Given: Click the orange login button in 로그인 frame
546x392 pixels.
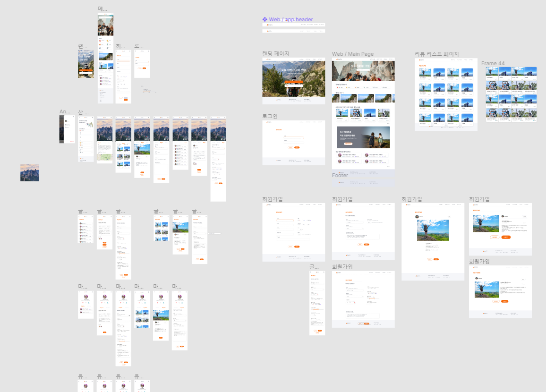Looking at the screenshot, I should [x=297, y=148].
